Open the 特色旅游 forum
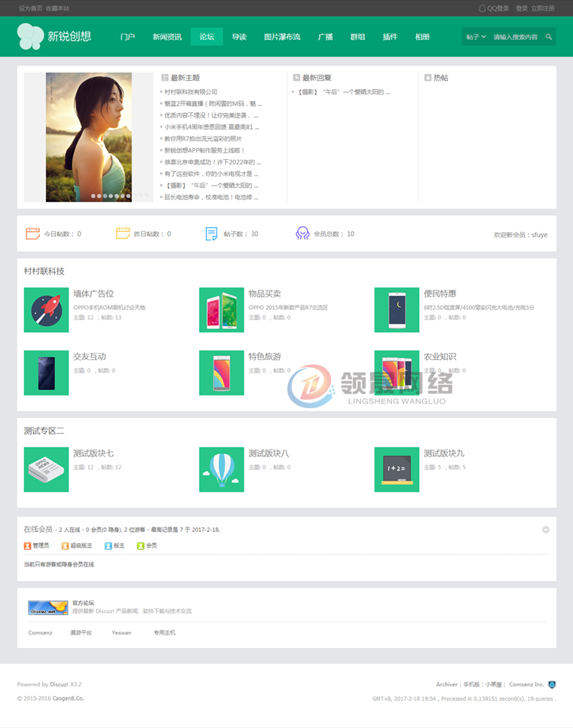Image resolution: width=573 pixels, height=728 pixels. [x=265, y=357]
